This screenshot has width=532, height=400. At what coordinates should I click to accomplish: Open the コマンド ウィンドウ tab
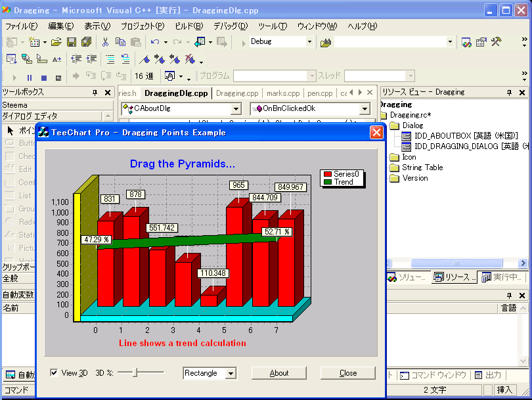[433, 375]
